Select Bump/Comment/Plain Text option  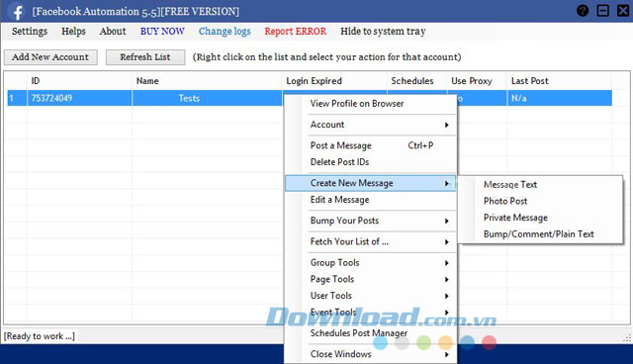(541, 234)
